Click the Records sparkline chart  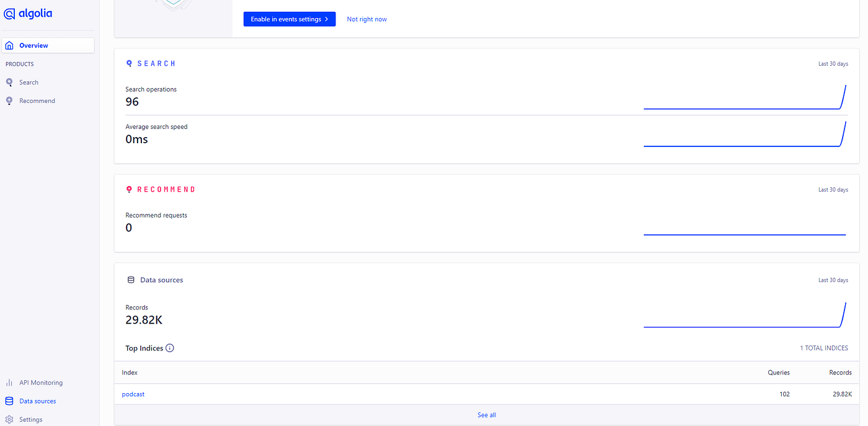tap(745, 315)
